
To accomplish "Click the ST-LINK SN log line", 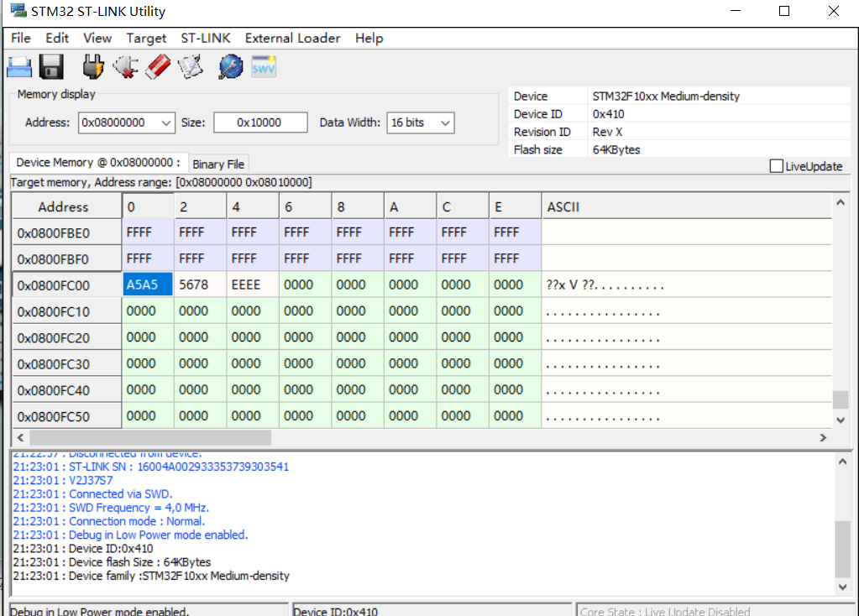I will point(150,467).
